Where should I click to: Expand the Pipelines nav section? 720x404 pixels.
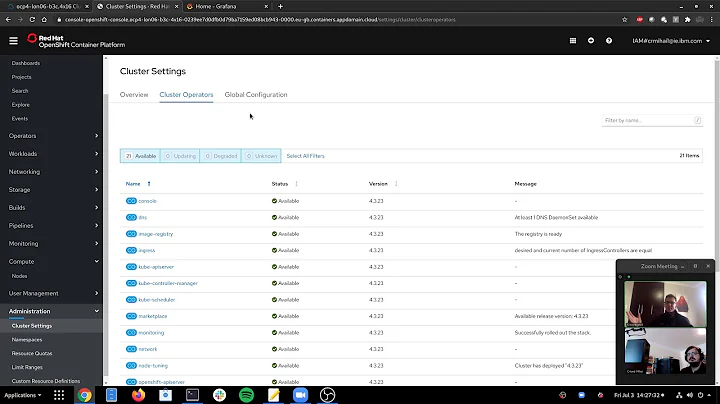pos(53,225)
